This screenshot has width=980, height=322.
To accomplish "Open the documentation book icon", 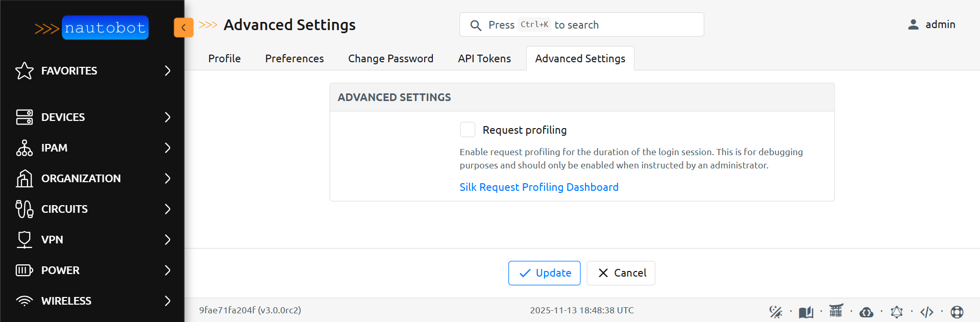I will click(806, 311).
